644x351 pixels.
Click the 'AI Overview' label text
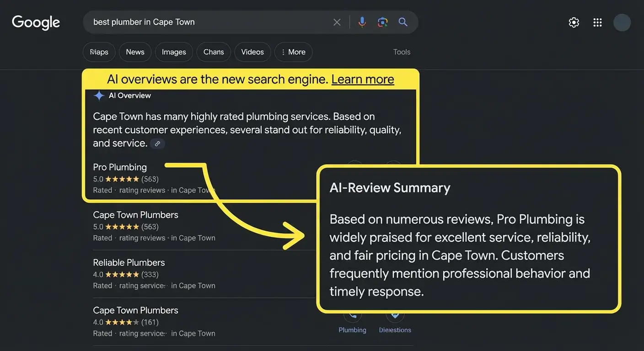click(130, 96)
